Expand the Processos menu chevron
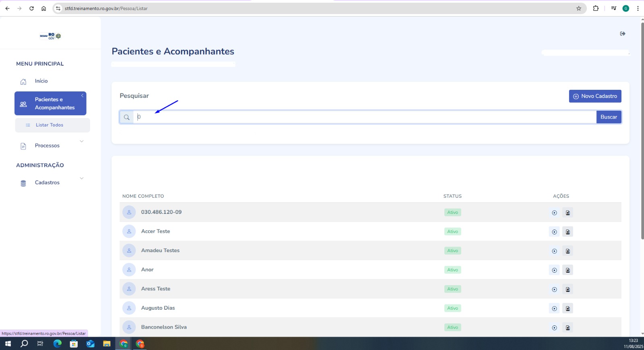Viewport: 644px width, 350px height. tap(82, 141)
